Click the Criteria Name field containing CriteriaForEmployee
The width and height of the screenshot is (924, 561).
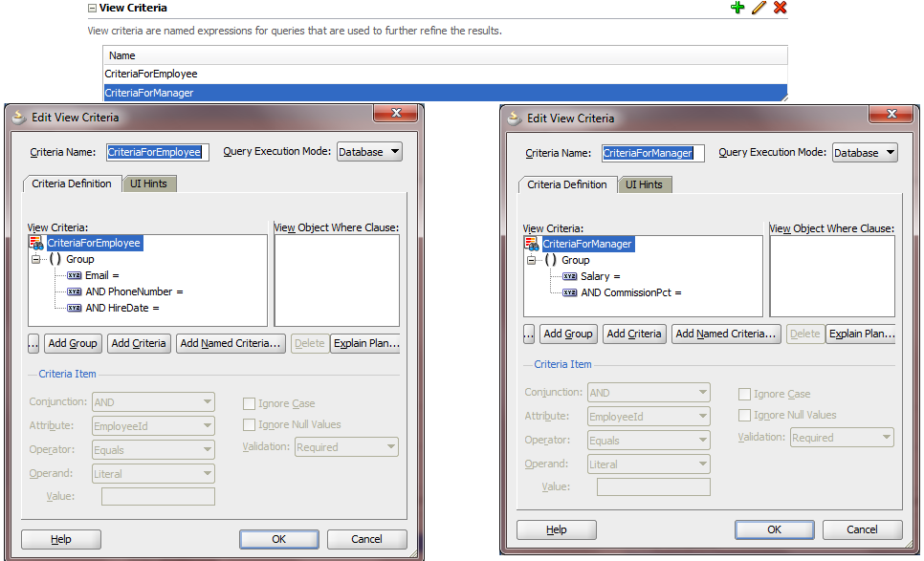(x=157, y=152)
